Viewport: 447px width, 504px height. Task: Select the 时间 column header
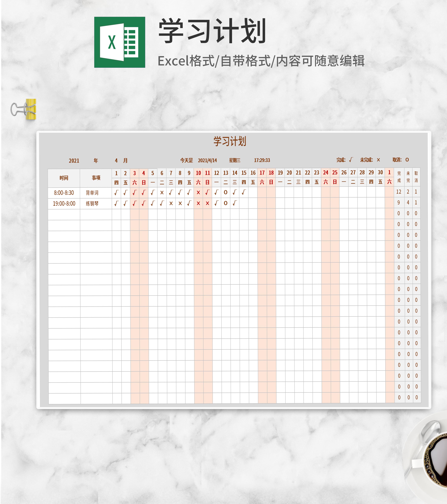coord(64,178)
